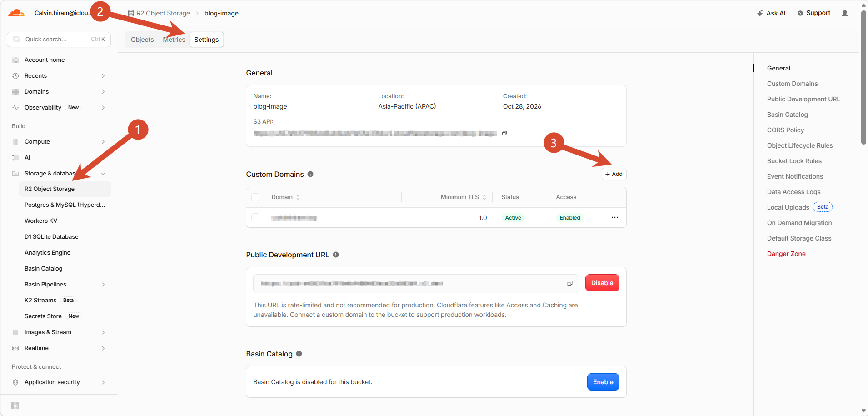Copy the S3 API URL

tap(504, 133)
